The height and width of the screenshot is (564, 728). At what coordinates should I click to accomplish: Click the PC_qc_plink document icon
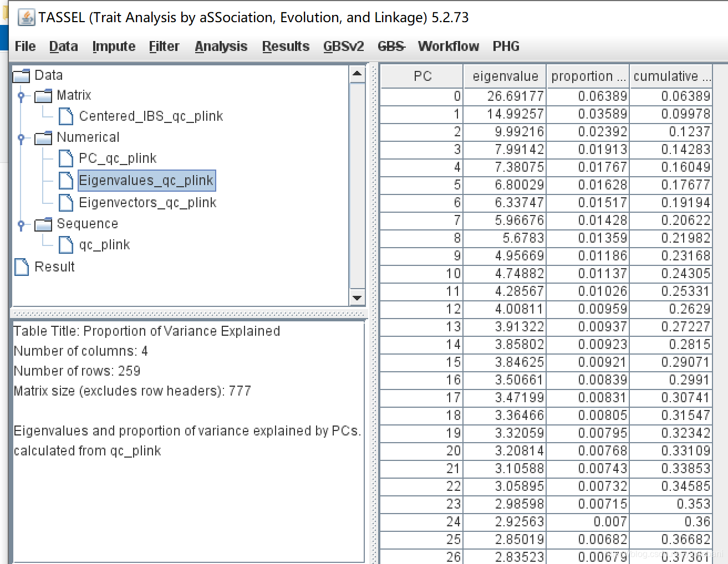click(66, 158)
